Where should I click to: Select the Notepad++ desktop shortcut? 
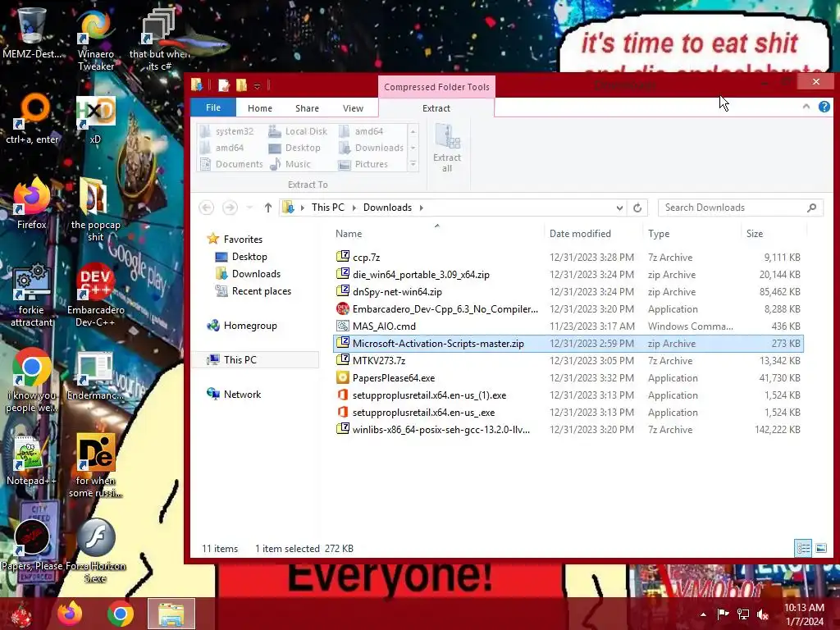pyautogui.click(x=32, y=459)
